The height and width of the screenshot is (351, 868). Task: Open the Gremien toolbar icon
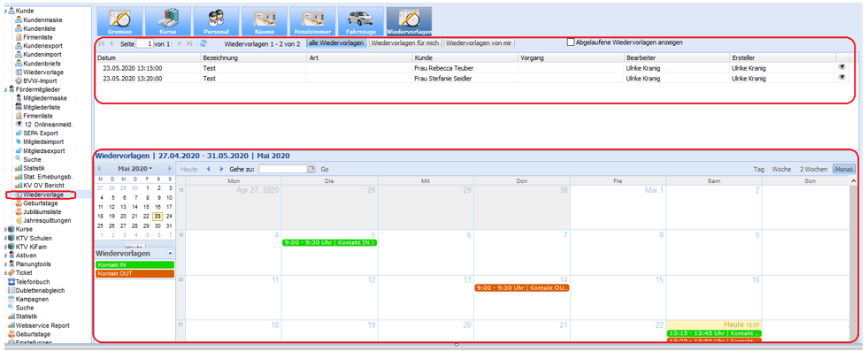119,21
